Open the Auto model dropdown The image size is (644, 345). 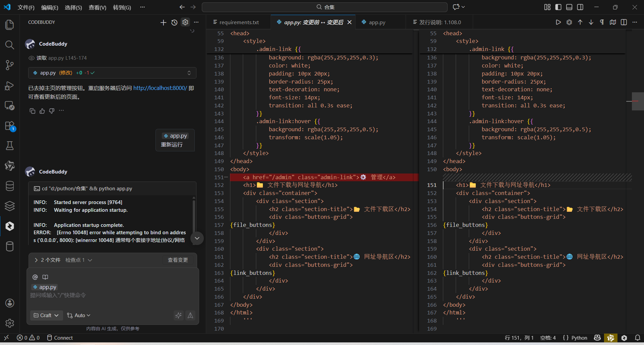coord(79,315)
